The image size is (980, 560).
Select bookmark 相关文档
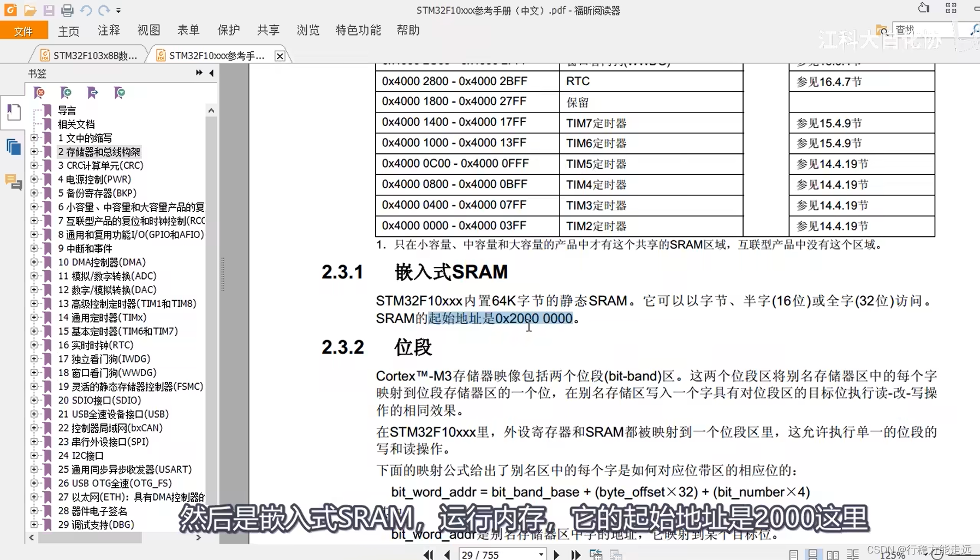[76, 124]
